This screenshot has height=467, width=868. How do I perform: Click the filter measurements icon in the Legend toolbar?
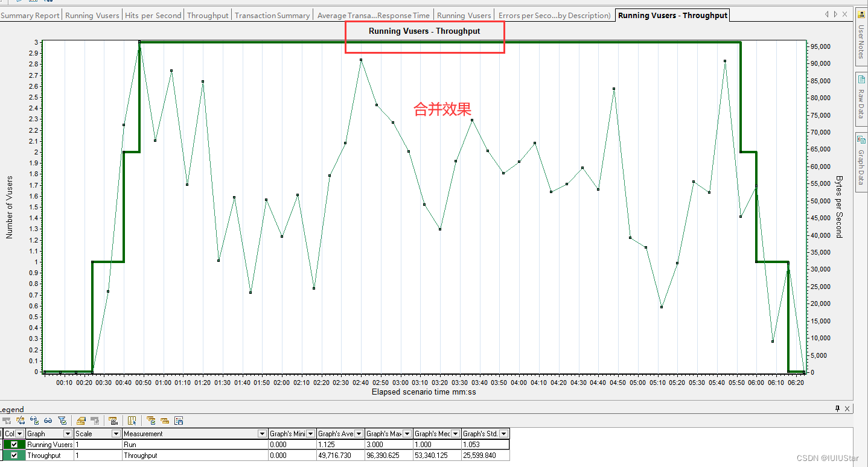[61, 421]
